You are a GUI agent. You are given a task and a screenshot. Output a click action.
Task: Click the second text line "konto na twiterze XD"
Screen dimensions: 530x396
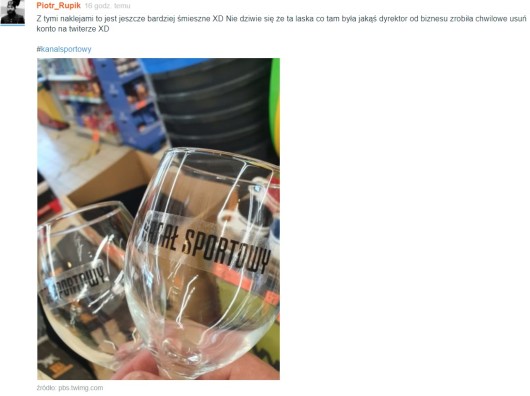[73, 29]
